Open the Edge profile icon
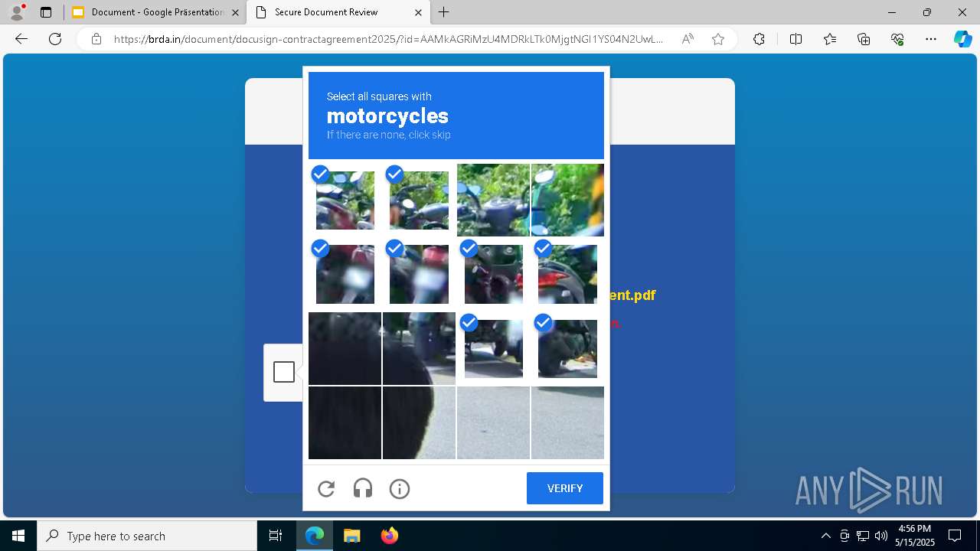980x551 pixels. point(17,12)
